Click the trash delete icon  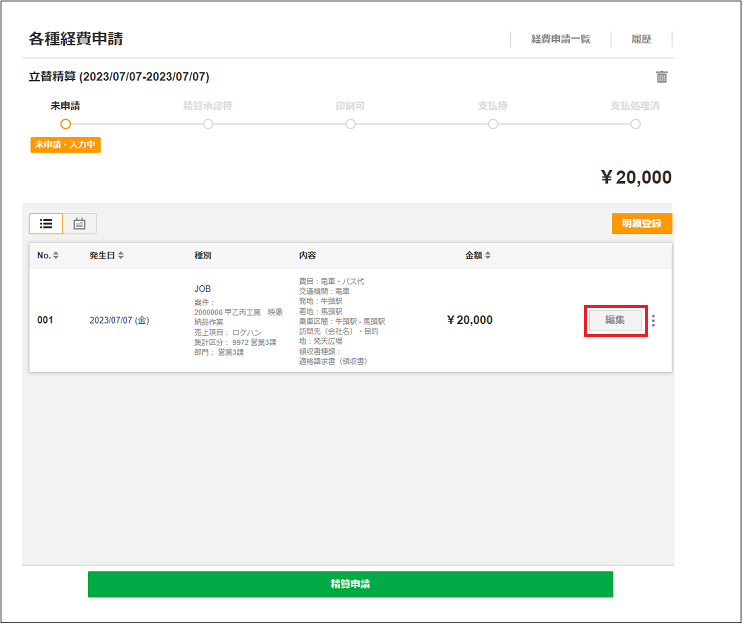tap(661, 77)
